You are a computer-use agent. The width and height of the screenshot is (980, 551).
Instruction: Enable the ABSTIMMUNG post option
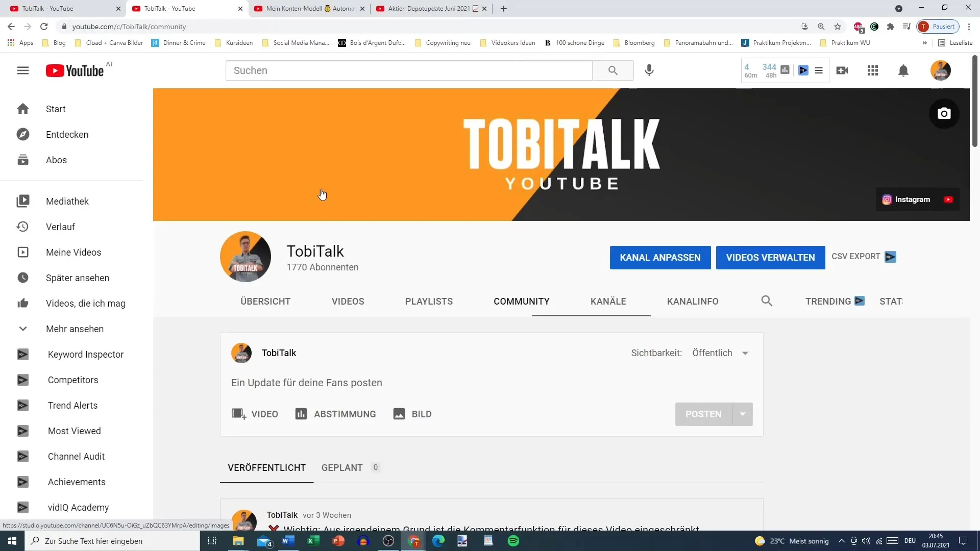[336, 414]
